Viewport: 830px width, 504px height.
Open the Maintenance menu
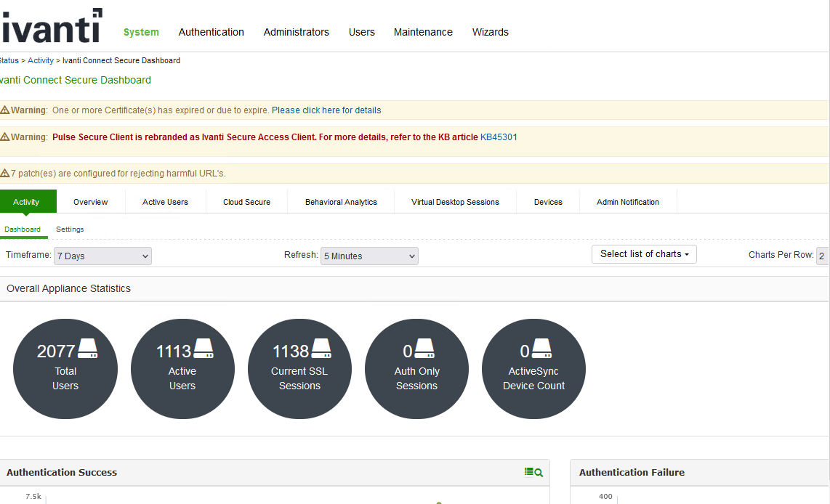(x=423, y=32)
